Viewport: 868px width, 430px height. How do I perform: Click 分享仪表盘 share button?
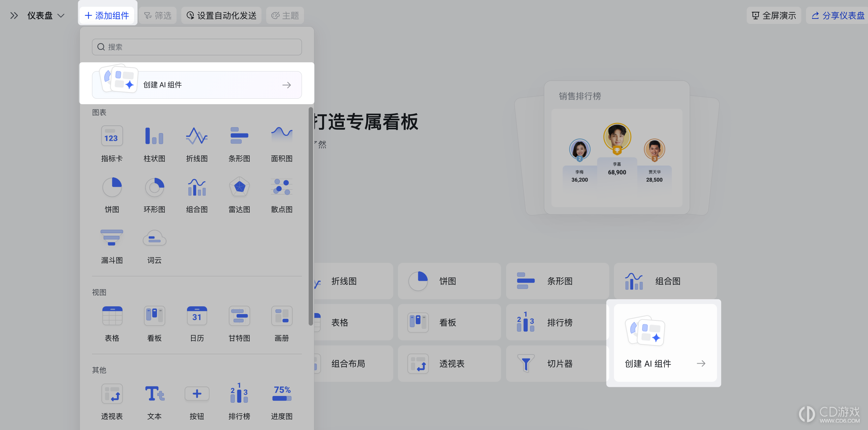(838, 16)
